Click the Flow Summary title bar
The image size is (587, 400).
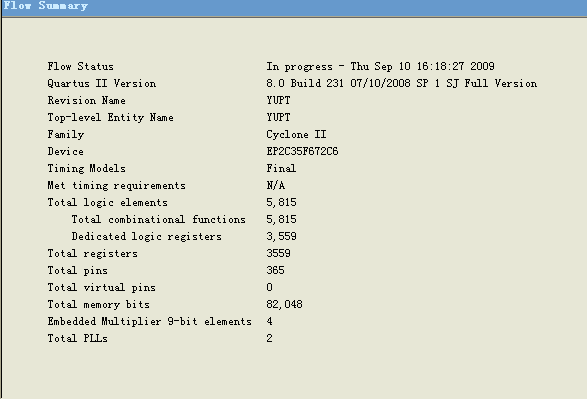coord(294,7)
